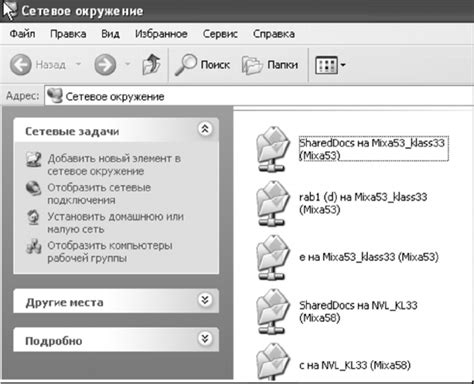Open the Сервис menu
This screenshot has width=474, height=384.
point(220,34)
